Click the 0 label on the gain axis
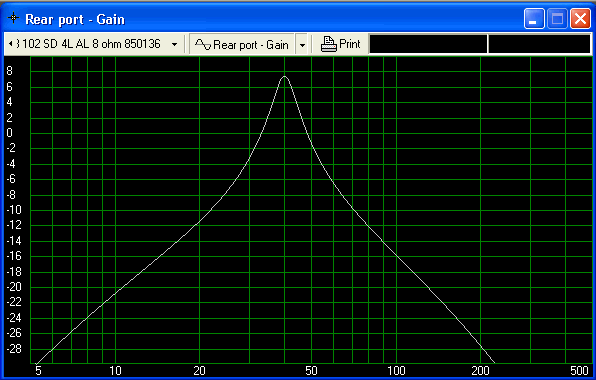Viewport: 596px width, 380px height. coord(10,133)
